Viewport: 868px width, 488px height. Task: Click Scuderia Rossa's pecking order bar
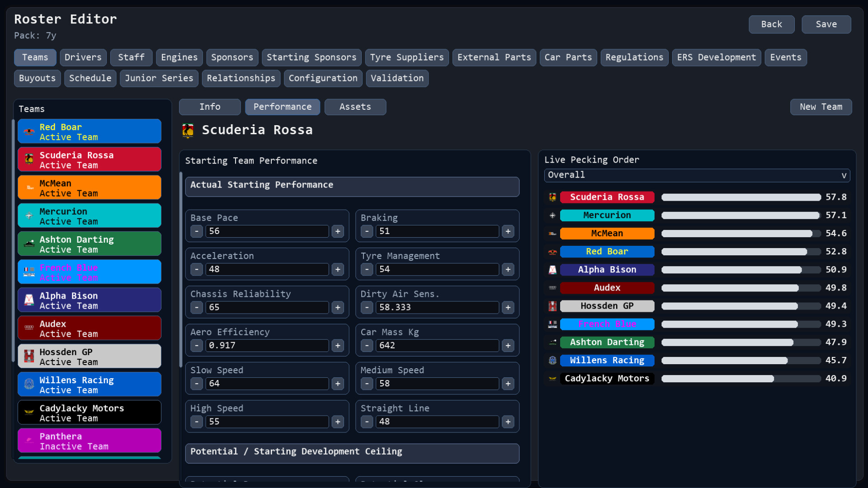click(741, 197)
